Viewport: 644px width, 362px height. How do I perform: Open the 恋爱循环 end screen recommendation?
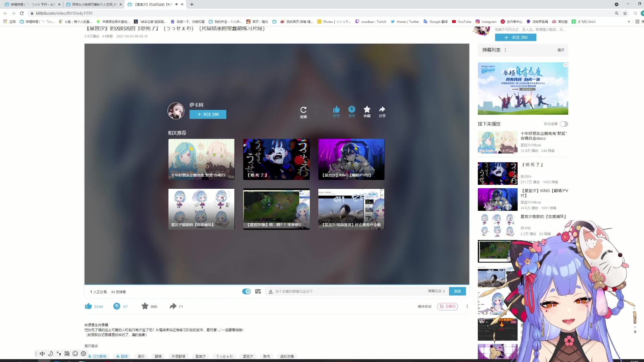[201, 209]
